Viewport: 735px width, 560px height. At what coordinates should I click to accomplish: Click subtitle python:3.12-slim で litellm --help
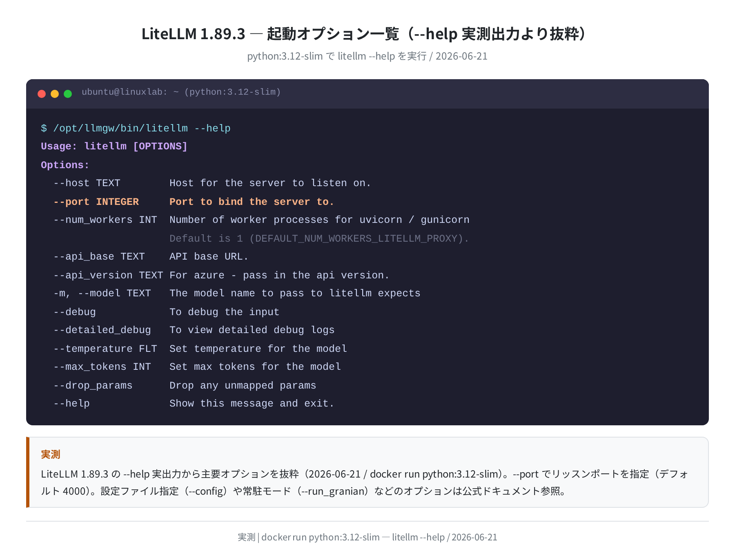pyautogui.click(x=367, y=56)
